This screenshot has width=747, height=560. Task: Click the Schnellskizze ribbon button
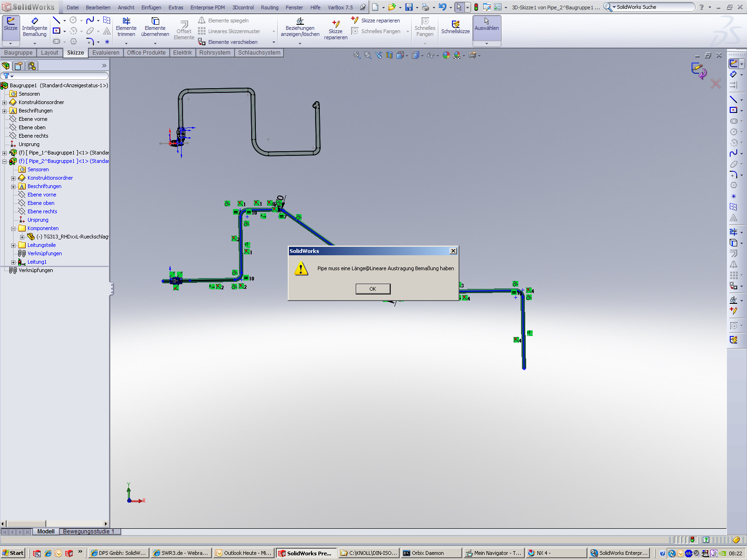click(456, 27)
